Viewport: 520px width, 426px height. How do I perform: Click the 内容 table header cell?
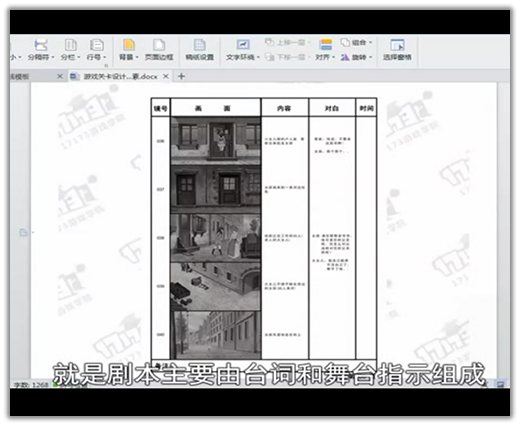284,108
